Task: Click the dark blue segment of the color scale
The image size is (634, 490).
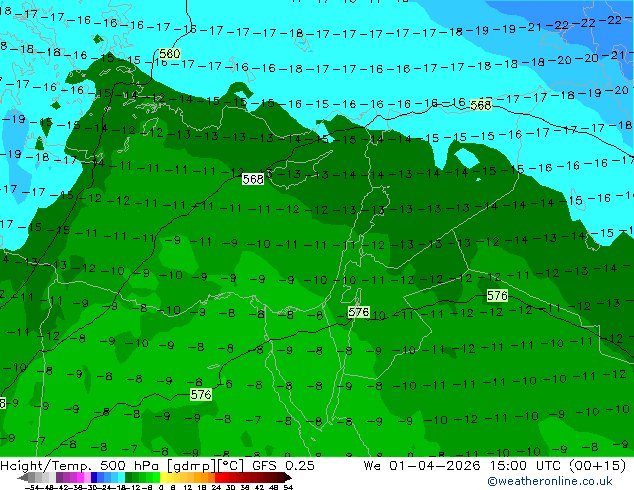Action: [x=94, y=477]
